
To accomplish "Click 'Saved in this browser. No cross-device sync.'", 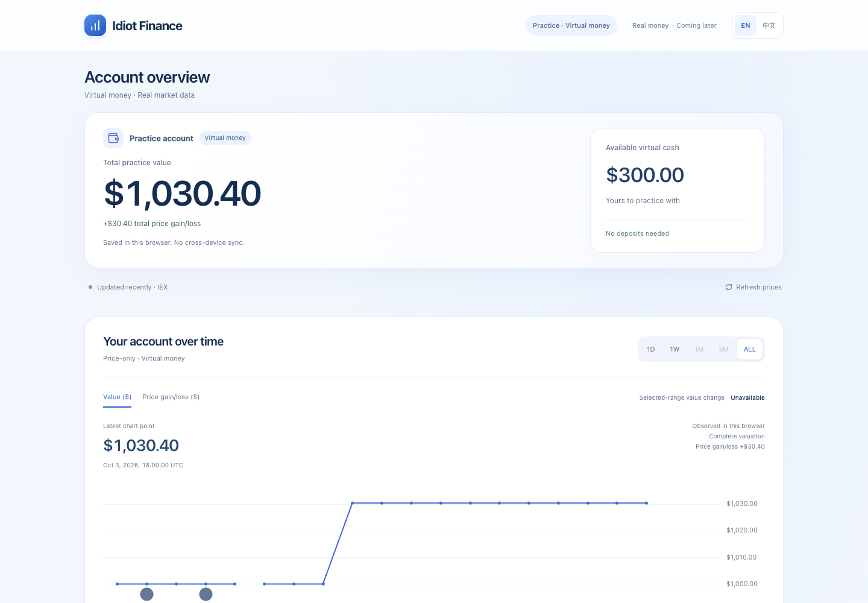I will pyautogui.click(x=174, y=242).
